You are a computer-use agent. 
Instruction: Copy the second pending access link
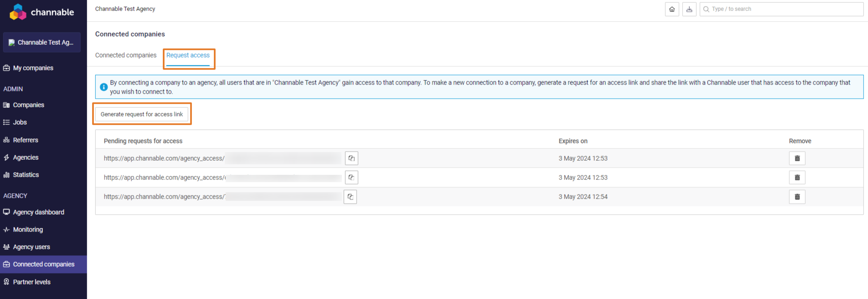point(351,178)
